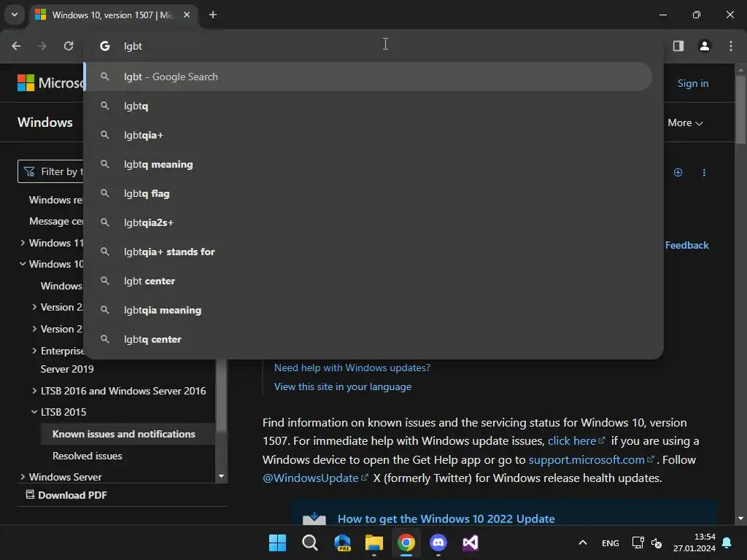The height and width of the screenshot is (560, 747).
Task: Collapse the Windows 10 tree node
Action: pyautogui.click(x=23, y=264)
